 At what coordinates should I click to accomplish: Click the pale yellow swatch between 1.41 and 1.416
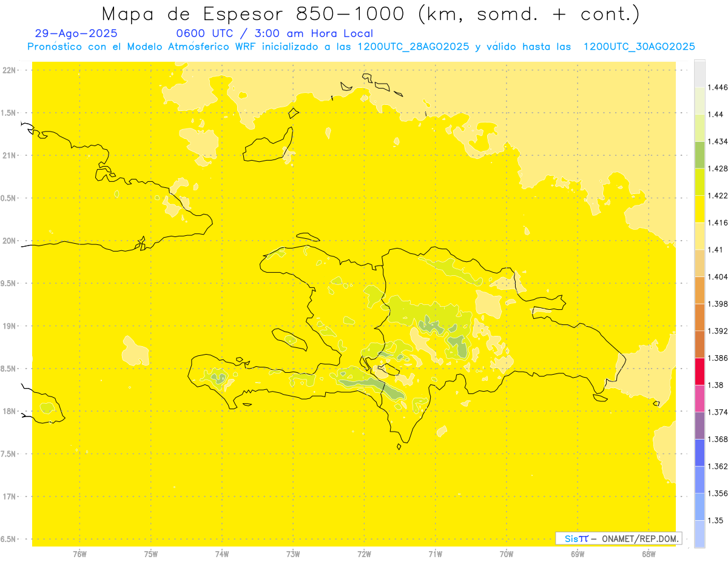coord(699,236)
